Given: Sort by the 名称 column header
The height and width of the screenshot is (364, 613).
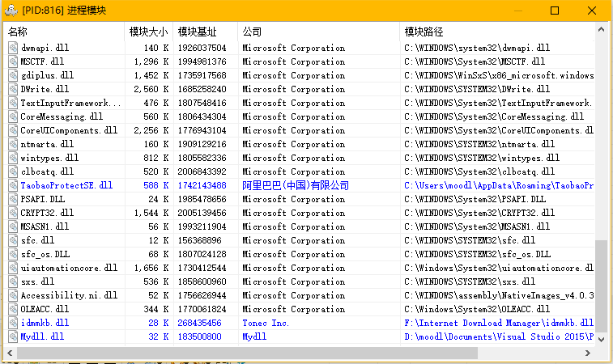Looking at the screenshot, I should click(x=64, y=32).
